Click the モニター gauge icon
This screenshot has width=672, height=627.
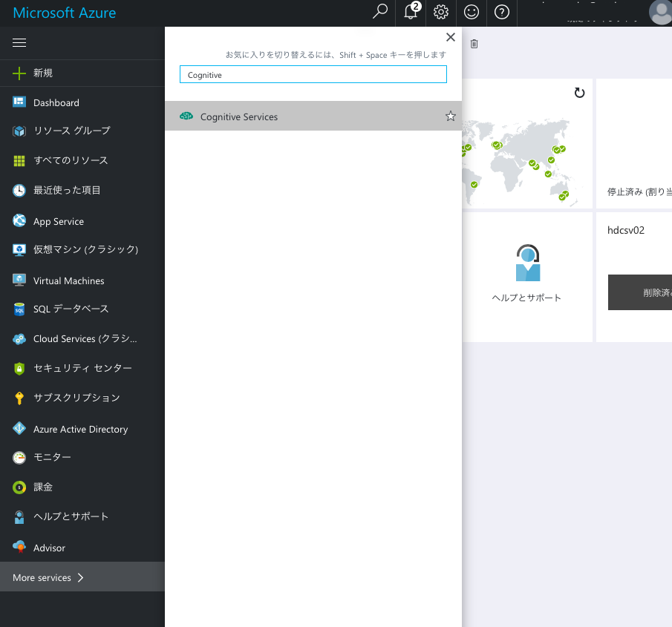click(x=19, y=457)
